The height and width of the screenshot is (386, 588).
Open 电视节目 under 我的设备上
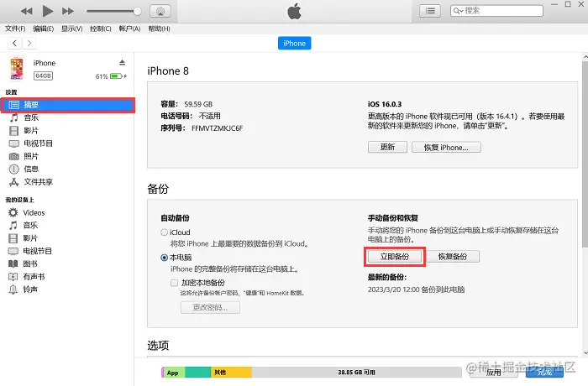(37, 251)
